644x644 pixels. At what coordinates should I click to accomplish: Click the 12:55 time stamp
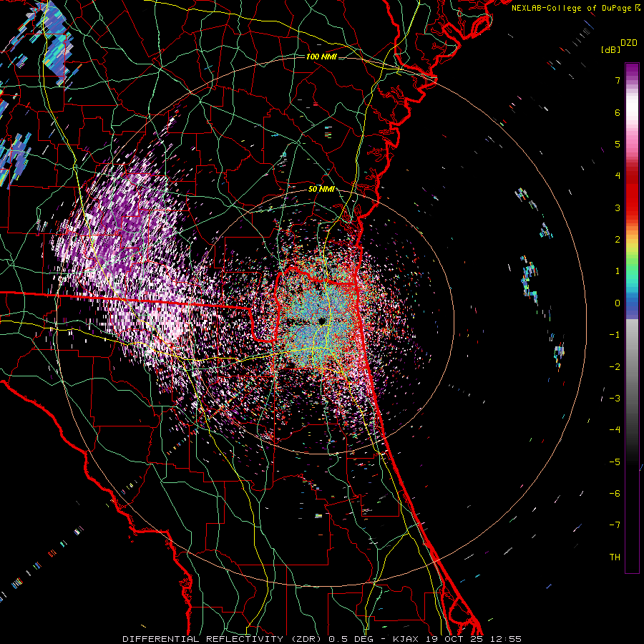click(507, 639)
